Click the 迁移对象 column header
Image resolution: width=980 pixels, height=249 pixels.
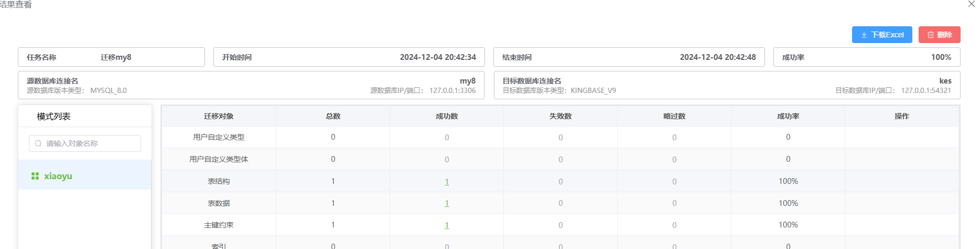219,116
